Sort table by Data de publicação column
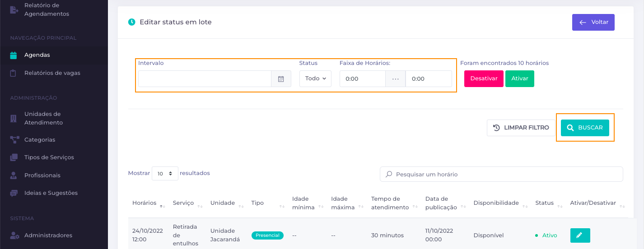 [463, 207]
